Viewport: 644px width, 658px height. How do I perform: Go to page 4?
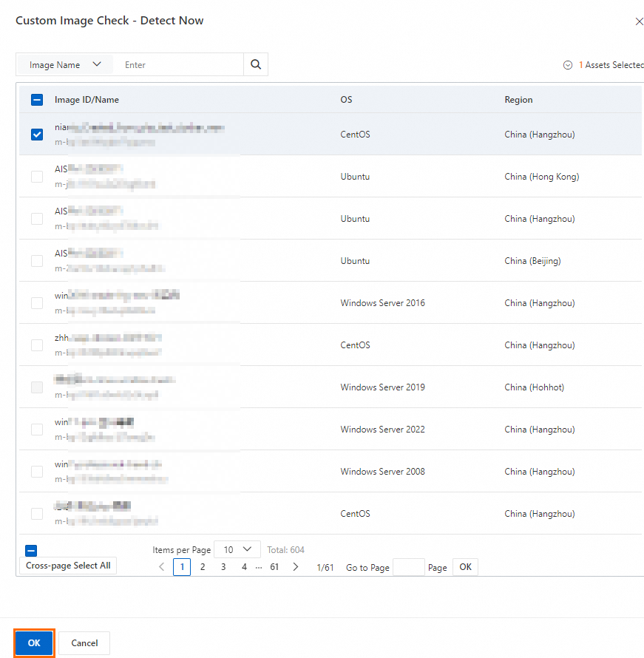(x=244, y=567)
